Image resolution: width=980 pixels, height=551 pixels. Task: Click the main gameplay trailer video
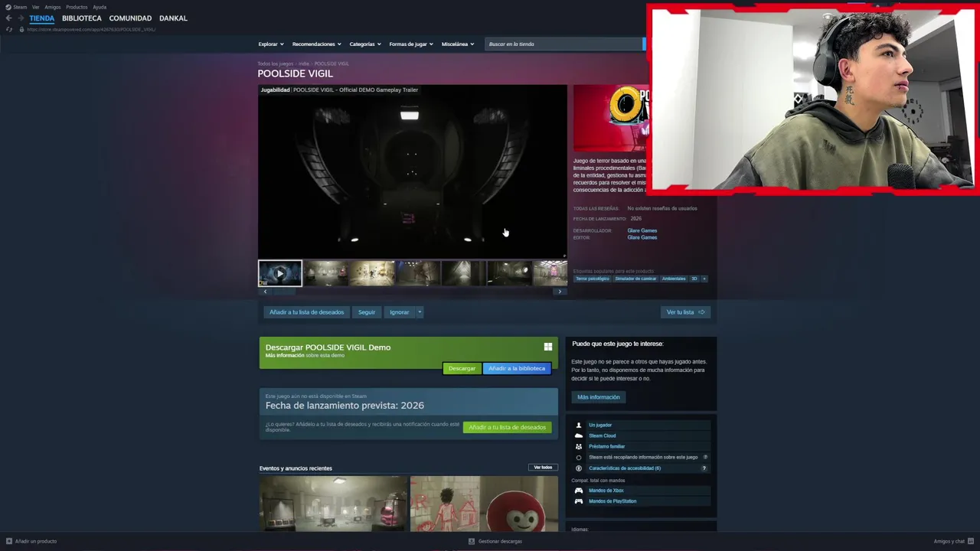[x=413, y=171]
